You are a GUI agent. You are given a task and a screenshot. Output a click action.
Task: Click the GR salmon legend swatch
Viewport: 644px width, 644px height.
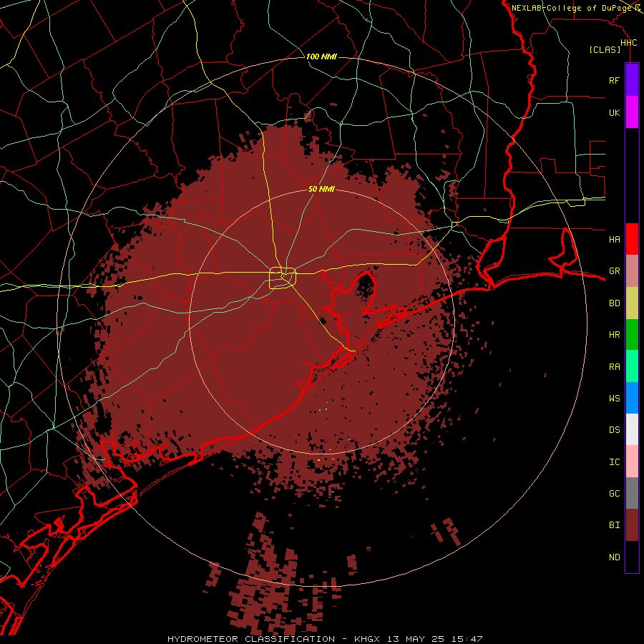pyautogui.click(x=632, y=271)
